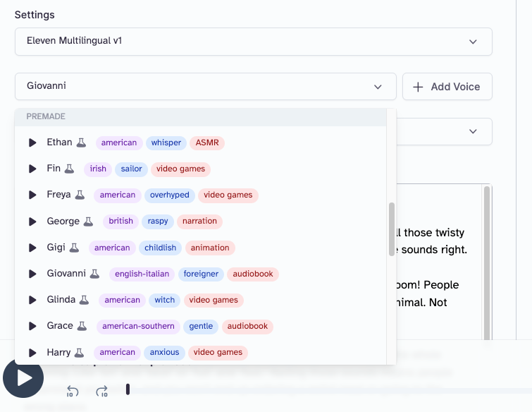Open the Eleven Multilingual v1 model dropdown
This screenshot has height=412, width=532.
click(x=253, y=42)
